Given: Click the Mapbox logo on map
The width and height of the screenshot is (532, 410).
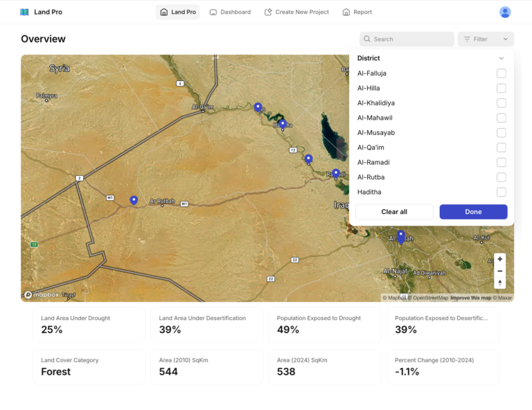Looking at the screenshot, I should (42, 295).
